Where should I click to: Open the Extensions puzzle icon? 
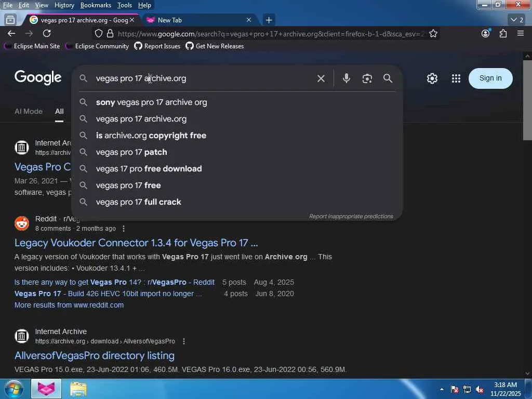503,33
